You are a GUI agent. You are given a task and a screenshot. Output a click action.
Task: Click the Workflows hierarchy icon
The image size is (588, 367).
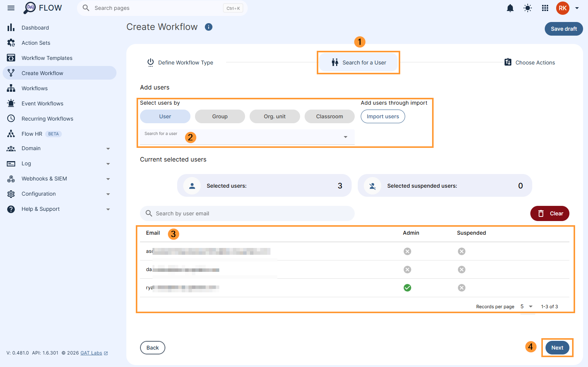tap(11, 88)
